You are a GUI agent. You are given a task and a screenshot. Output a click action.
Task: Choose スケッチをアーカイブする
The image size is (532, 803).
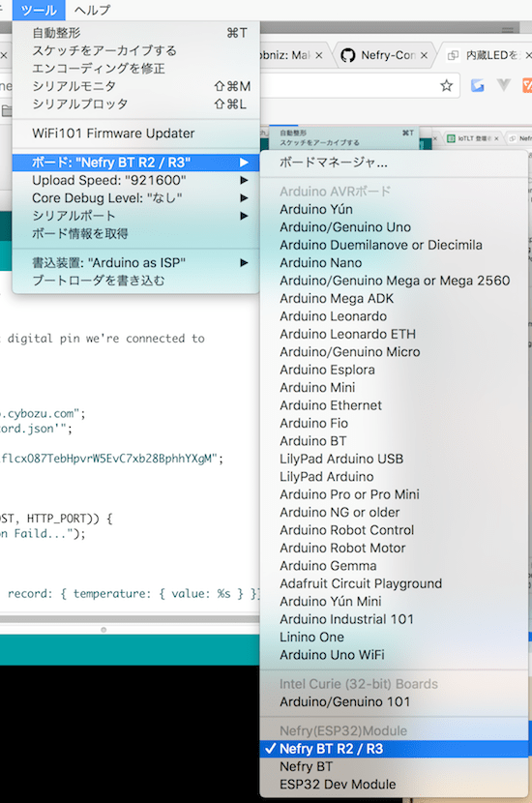(135, 50)
